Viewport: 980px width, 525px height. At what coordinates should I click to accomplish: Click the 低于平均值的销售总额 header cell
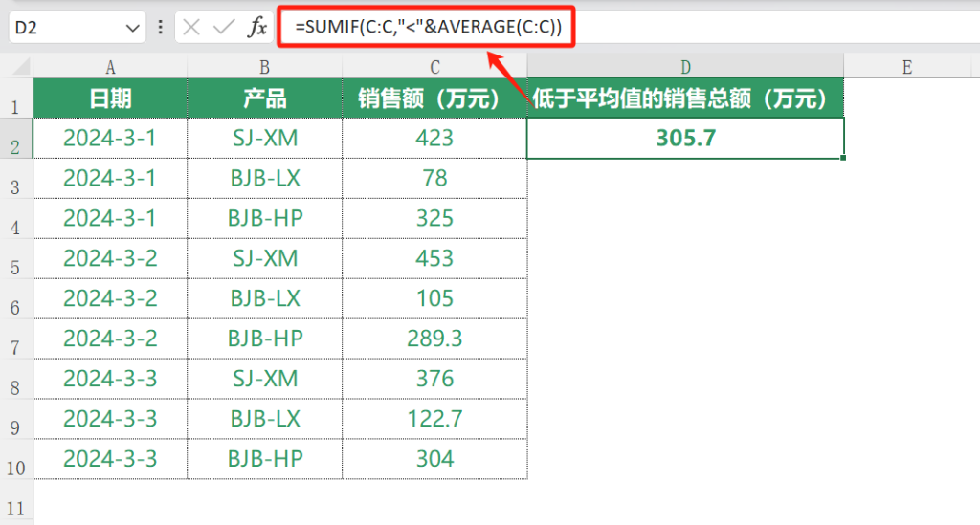(685, 98)
